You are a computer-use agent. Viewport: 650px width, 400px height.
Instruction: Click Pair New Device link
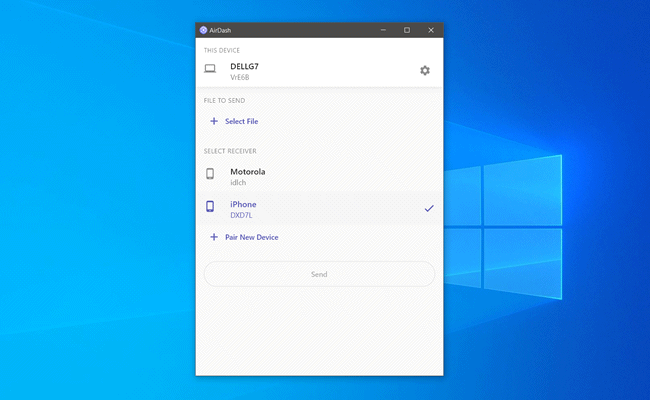point(252,237)
